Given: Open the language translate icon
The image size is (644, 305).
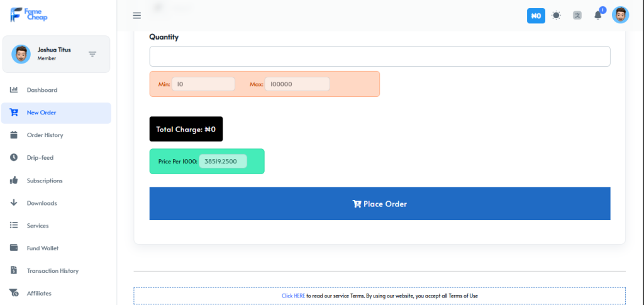Looking at the screenshot, I should pyautogui.click(x=577, y=16).
